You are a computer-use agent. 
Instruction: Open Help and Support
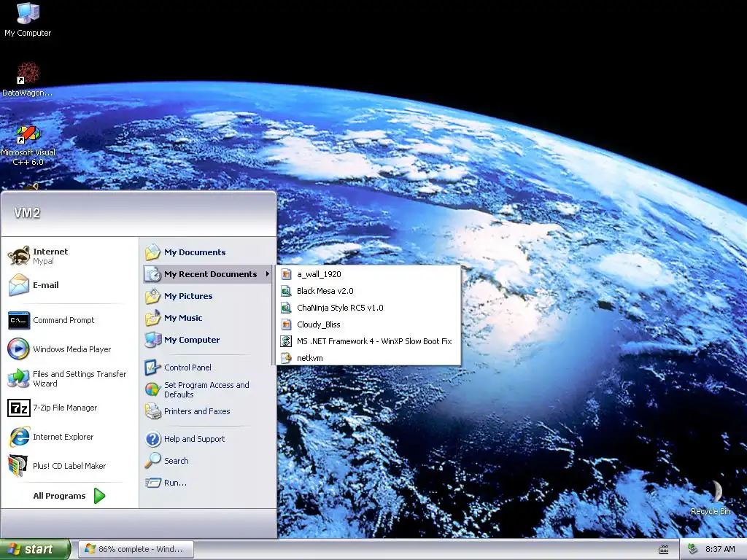207,439
